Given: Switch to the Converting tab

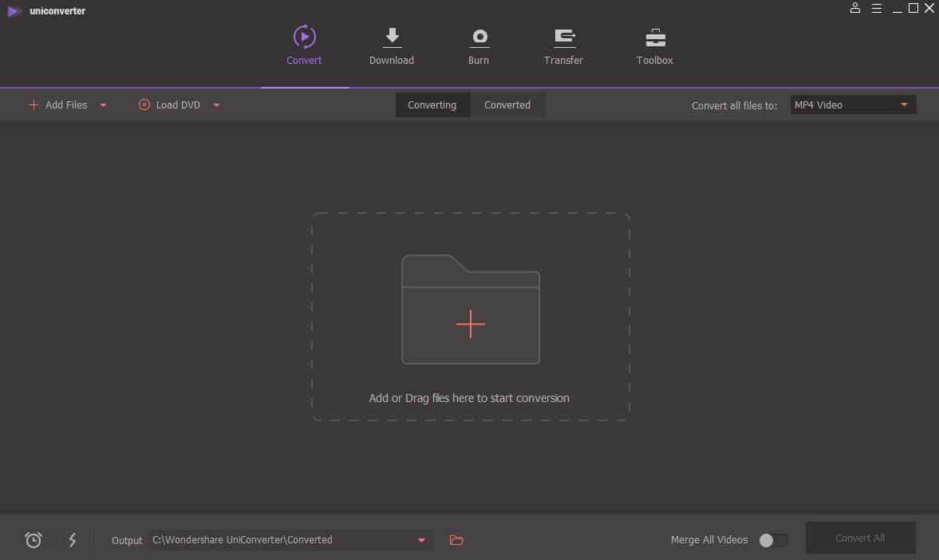Looking at the screenshot, I should pyautogui.click(x=432, y=105).
